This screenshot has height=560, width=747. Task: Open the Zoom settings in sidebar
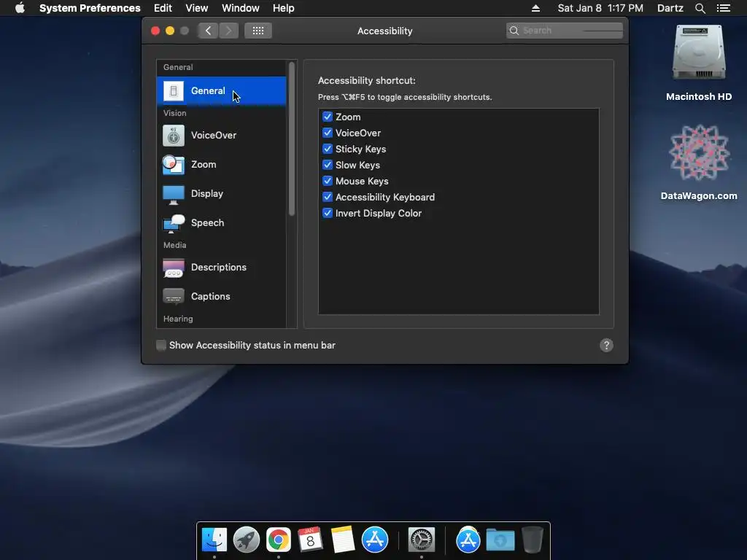tap(222, 164)
